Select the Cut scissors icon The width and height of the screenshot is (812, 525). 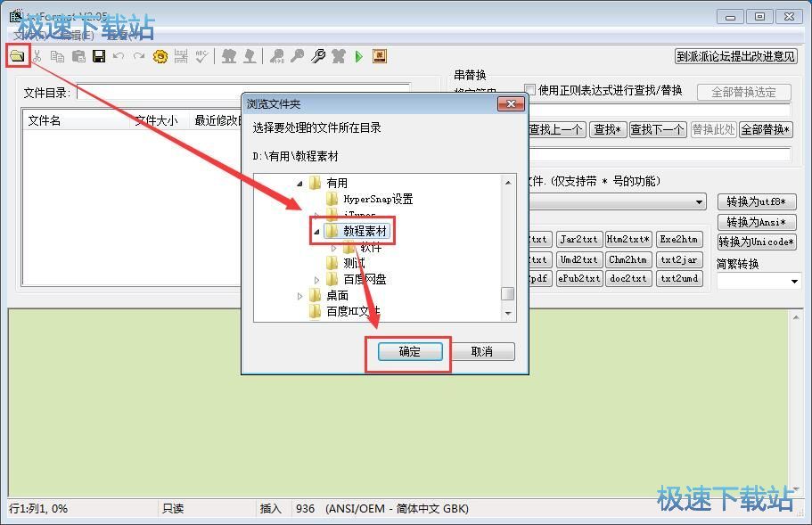click(x=39, y=55)
